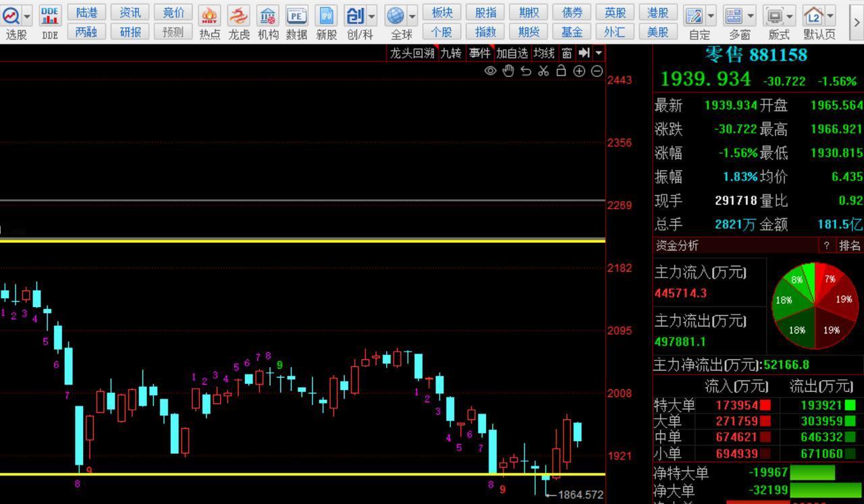Click the fund flow pie chart
Image resolution: width=864 pixels, height=504 pixels.
tap(815, 306)
